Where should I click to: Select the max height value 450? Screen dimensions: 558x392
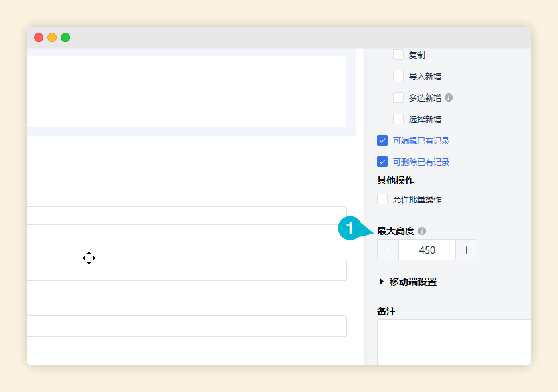[x=427, y=250]
